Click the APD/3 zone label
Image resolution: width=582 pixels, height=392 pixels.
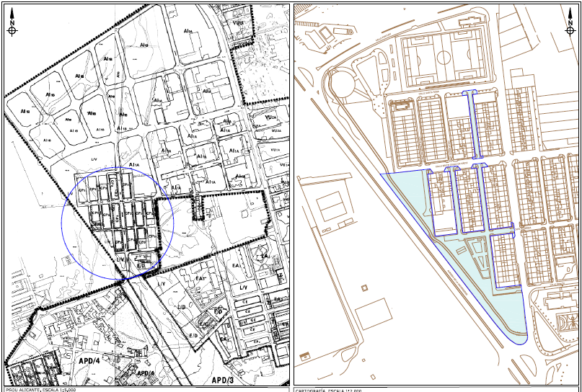222,379
